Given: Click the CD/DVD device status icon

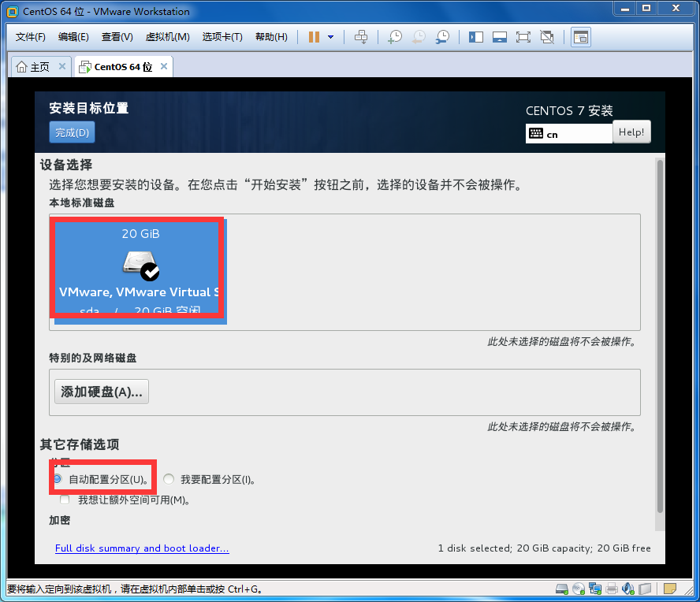Looking at the screenshot, I should coord(579,589).
